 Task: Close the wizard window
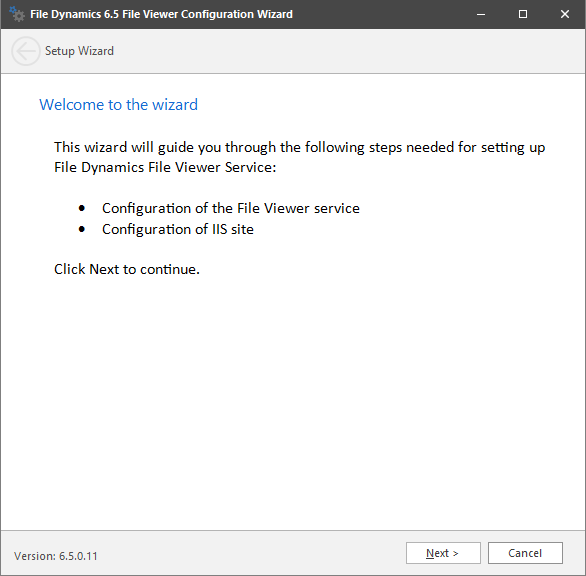pos(565,14)
